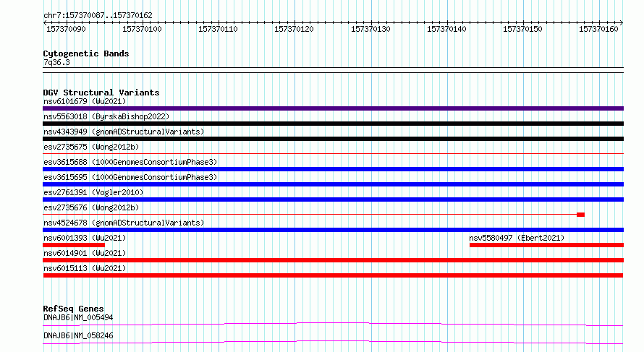644x352 pixels.
Task: Click the small red block on esv2735676
Action: pyautogui.click(x=580, y=215)
